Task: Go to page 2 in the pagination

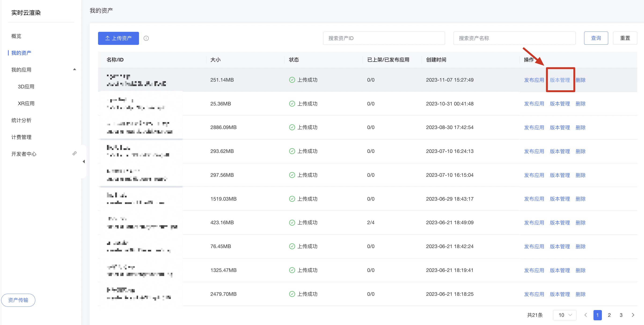Action: tap(609, 315)
